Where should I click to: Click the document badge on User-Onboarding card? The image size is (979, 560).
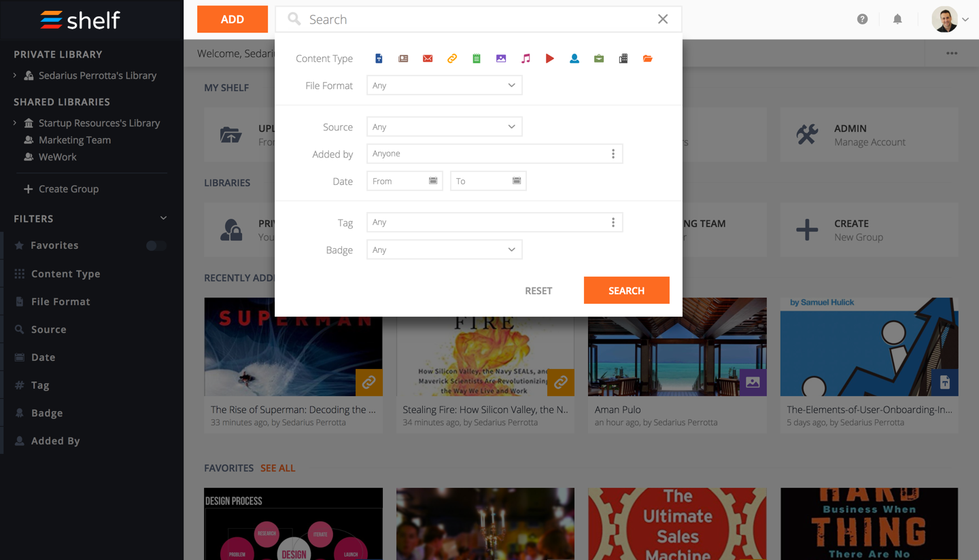pyautogui.click(x=945, y=383)
